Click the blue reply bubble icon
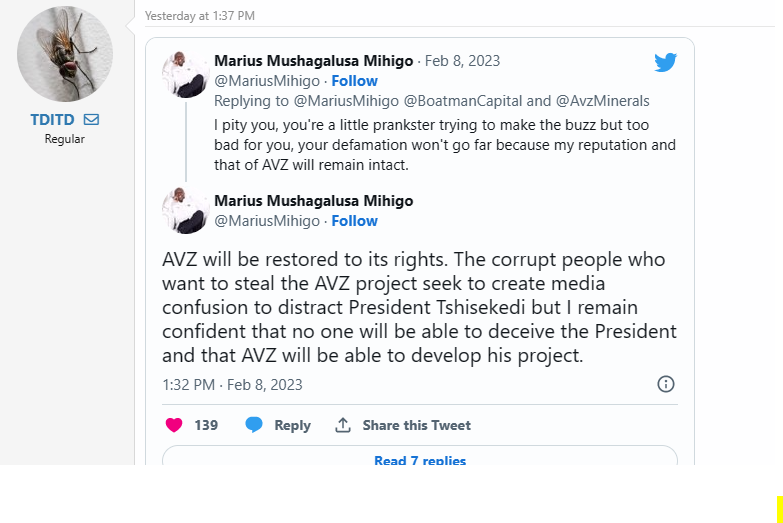The height and width of the screenshot is (523, 783). 254,425
